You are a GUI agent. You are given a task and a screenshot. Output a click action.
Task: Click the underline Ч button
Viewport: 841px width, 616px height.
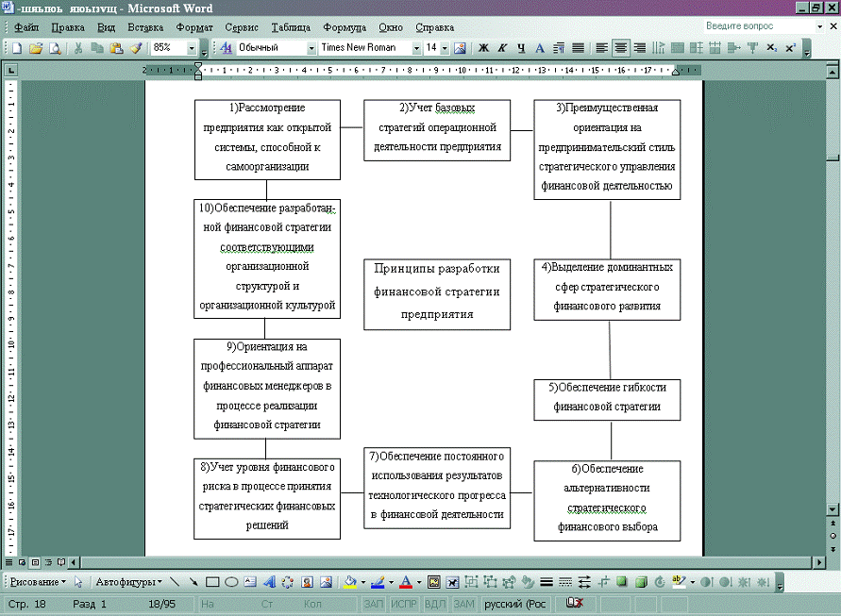point(521,47)
